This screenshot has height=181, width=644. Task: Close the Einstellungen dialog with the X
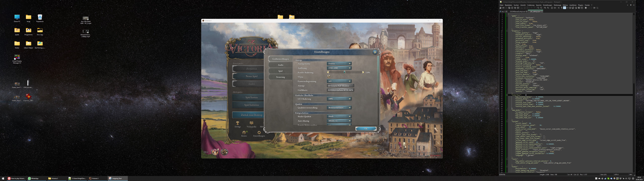coord(375,52)
